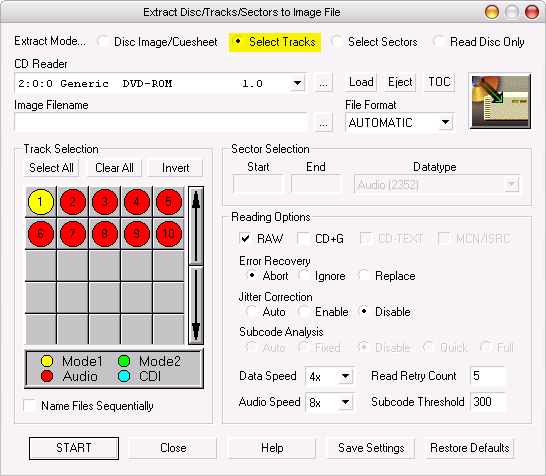Browse for Image Filename with ellipsis button

pos(323,123)
